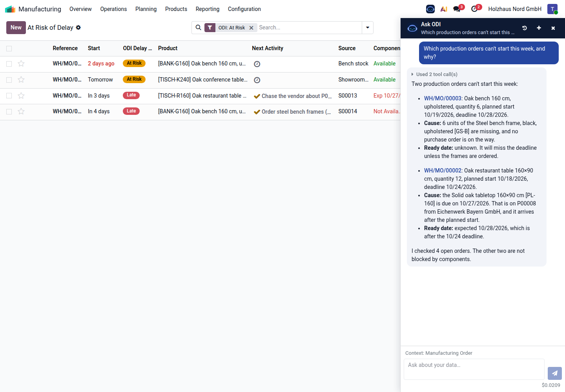Open the Reporting menu
The height and width of the screenshot is (392, 565).
coord(208,9)
